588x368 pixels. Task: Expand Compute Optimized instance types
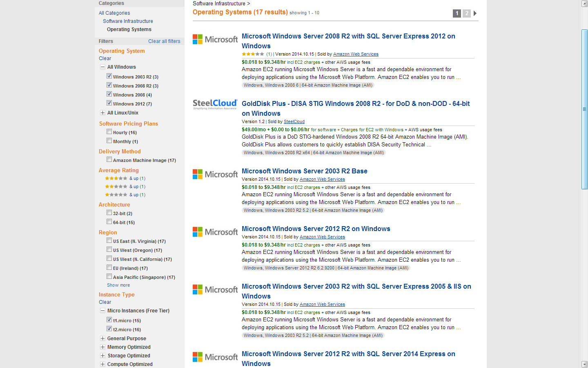(x=102, y=364)
